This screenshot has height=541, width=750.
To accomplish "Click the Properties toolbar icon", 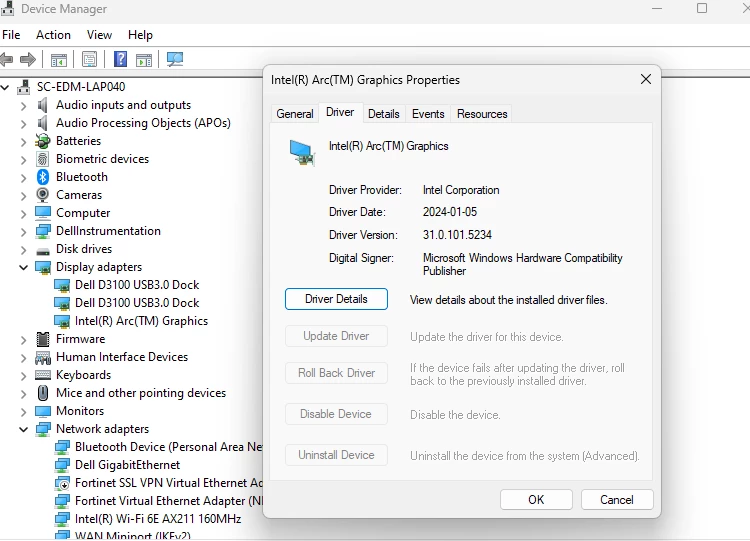I will (89, 60).
